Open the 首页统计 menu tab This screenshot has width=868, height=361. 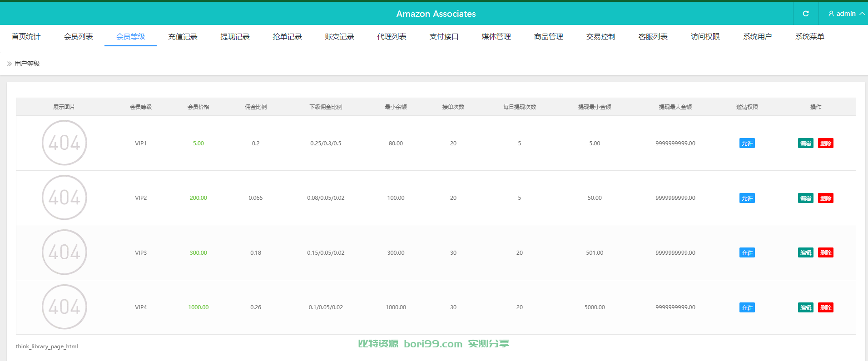(26, 36)
